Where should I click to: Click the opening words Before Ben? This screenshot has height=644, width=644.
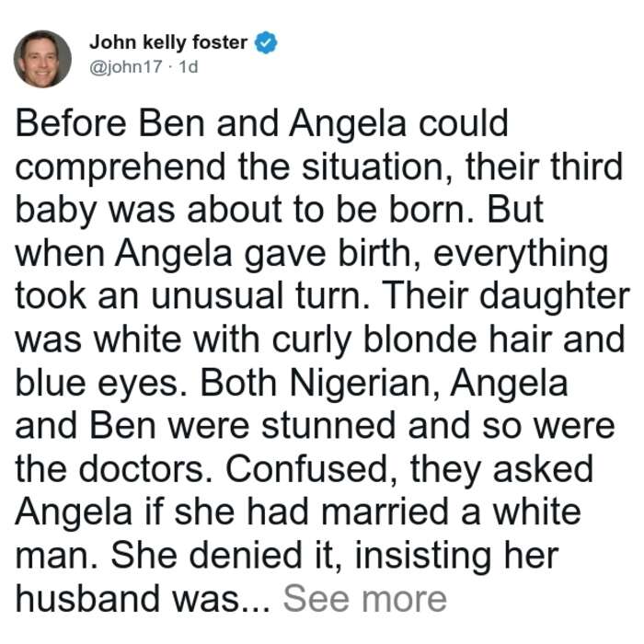tap(110, 123)
